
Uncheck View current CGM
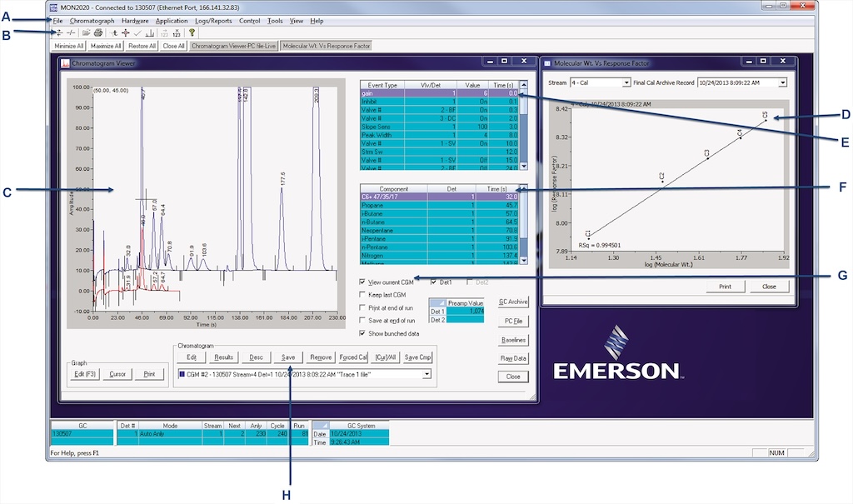pyautogui.click(x=362, y=282)
